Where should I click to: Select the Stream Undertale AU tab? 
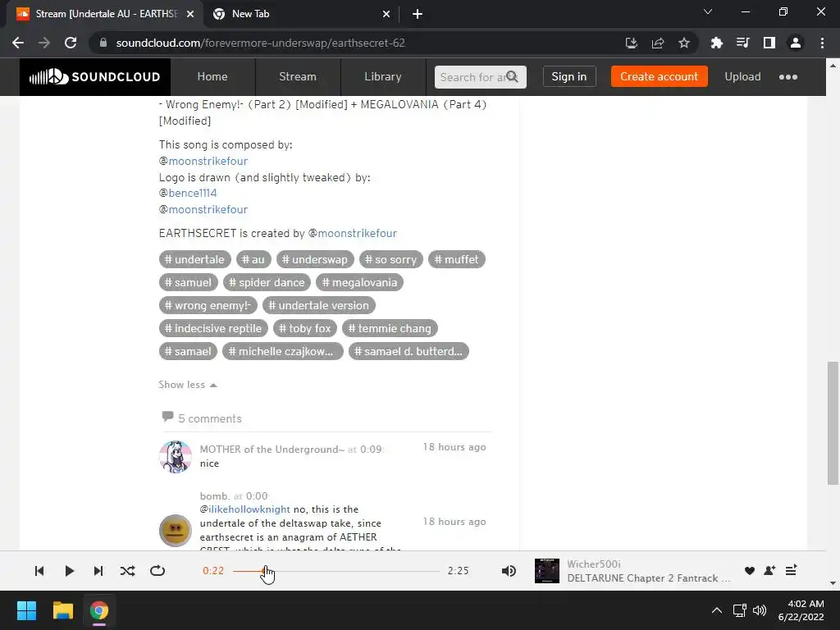(105, 14)
